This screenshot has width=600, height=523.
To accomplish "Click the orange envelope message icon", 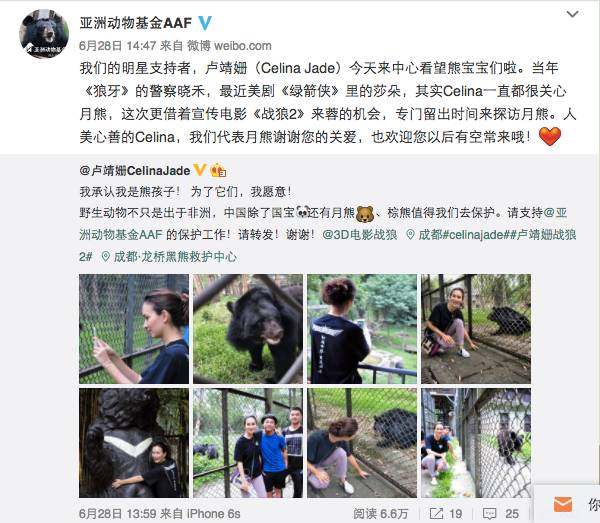I will [563, 504].
